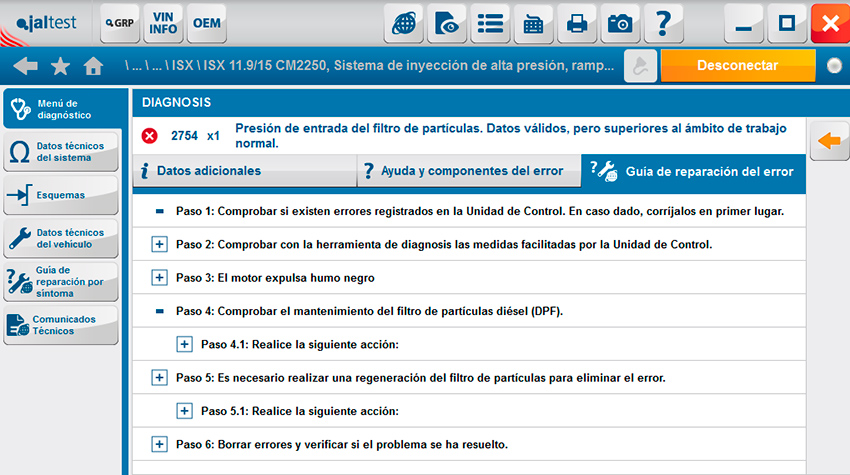Click the error code 2754 text
The width and height of the screenshot is (850, 475).
(184, 136)
